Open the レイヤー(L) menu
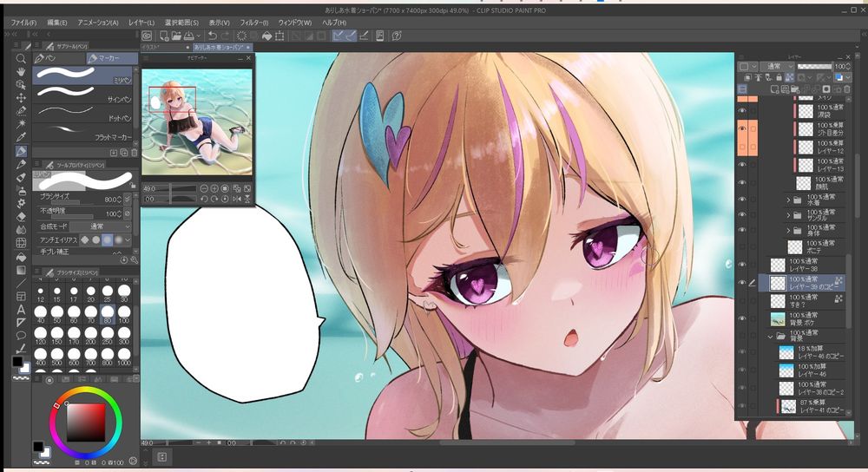 pos(141,23)
